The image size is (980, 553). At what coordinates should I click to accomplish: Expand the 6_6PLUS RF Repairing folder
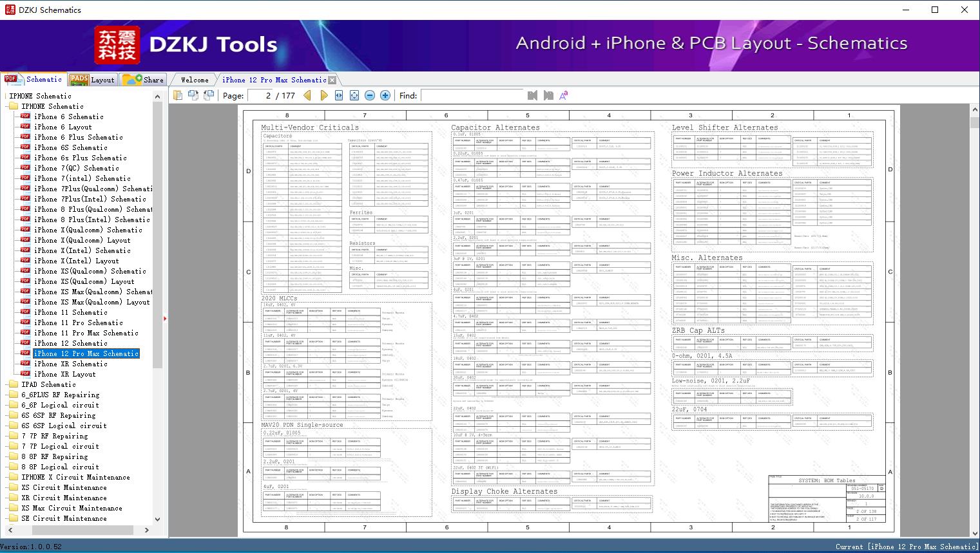13,395
